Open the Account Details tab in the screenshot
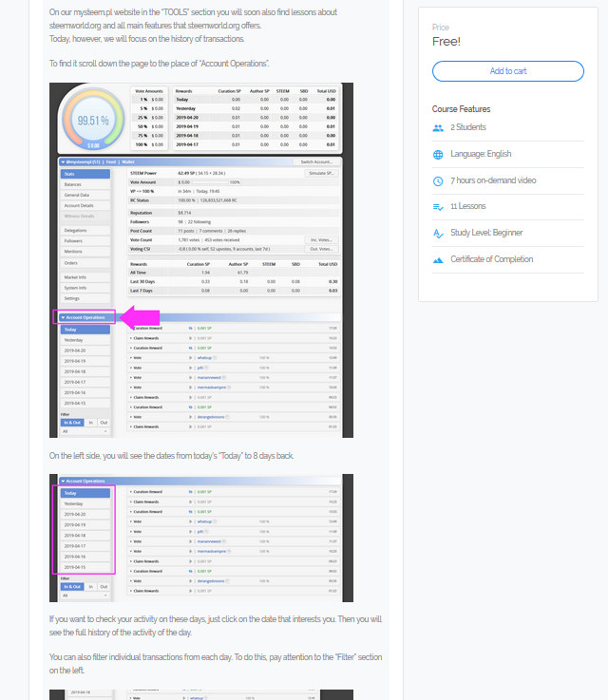Screen dimensions: 608x700 tap(85, 206)
